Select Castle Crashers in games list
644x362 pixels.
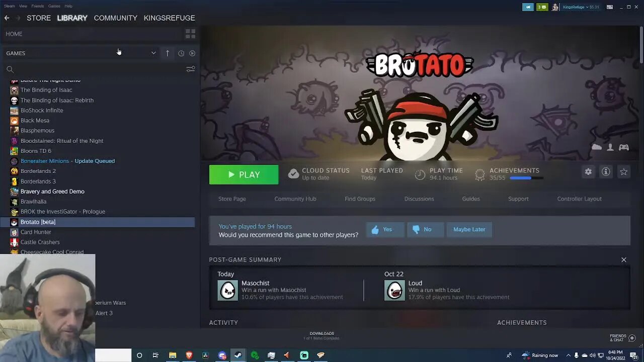click(40, 242)
